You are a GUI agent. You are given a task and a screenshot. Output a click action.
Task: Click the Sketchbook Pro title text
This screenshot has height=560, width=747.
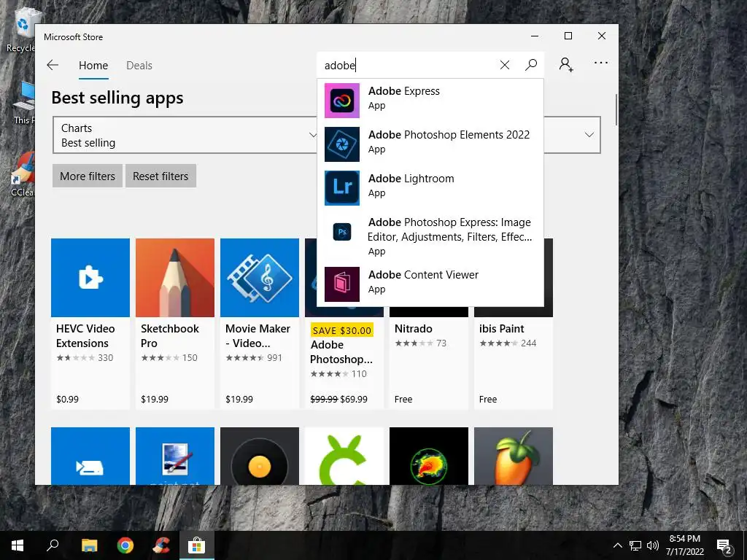click(x=169, y=335)
